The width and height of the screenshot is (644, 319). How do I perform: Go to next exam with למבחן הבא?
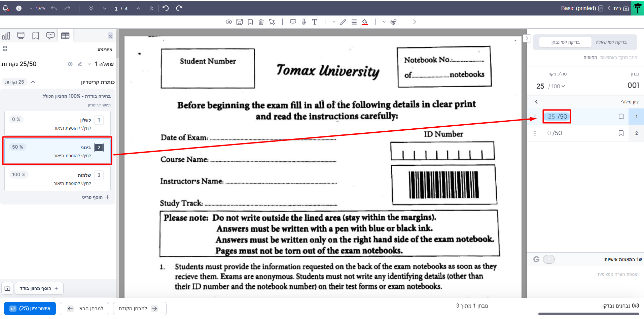coord(84,309)
